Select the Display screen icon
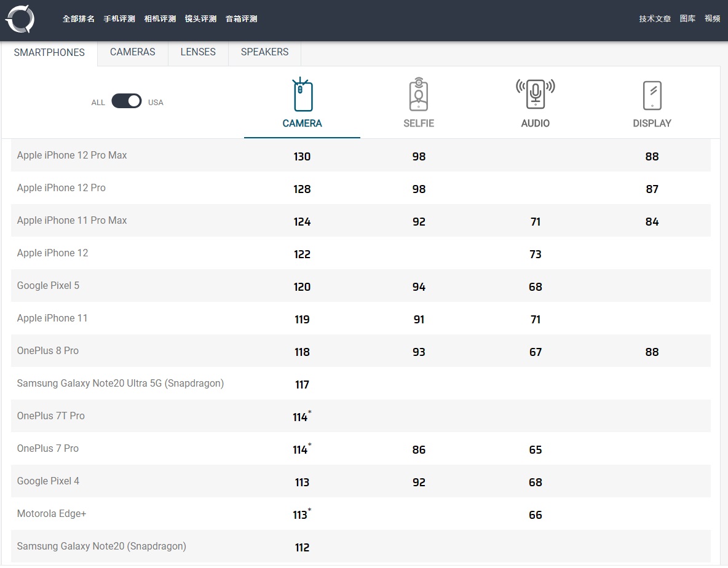The height and width of the screenshot is (568, 728). coord(652,95)
